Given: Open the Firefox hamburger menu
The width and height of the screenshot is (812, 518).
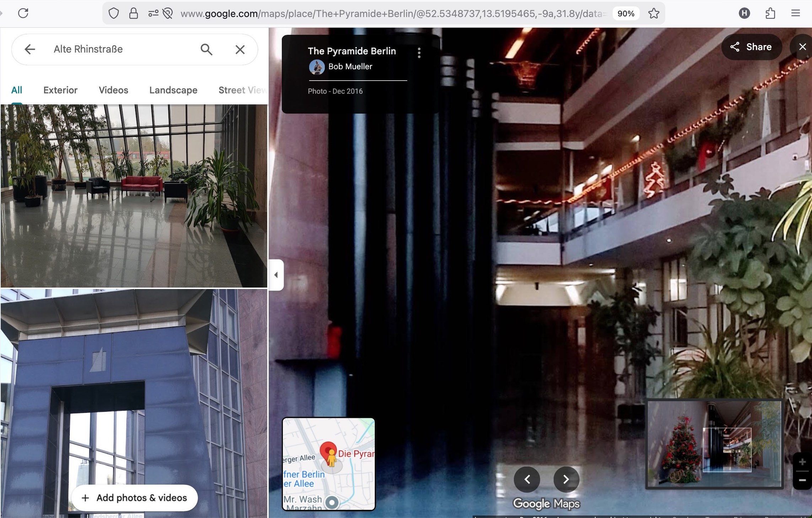Looking at the screenshot, I should (796, 13).
